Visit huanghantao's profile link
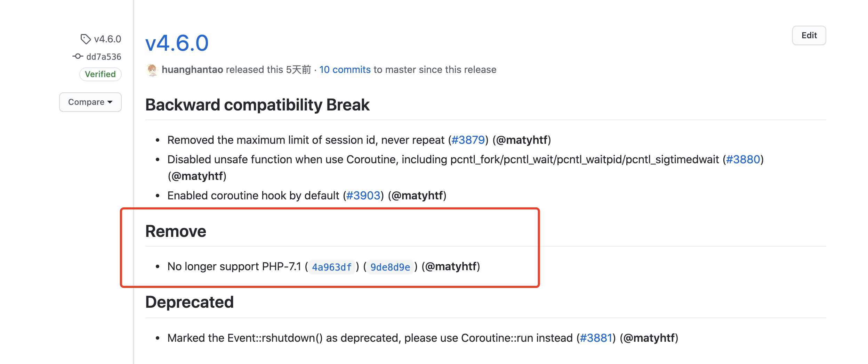 (x=193, y=69)
